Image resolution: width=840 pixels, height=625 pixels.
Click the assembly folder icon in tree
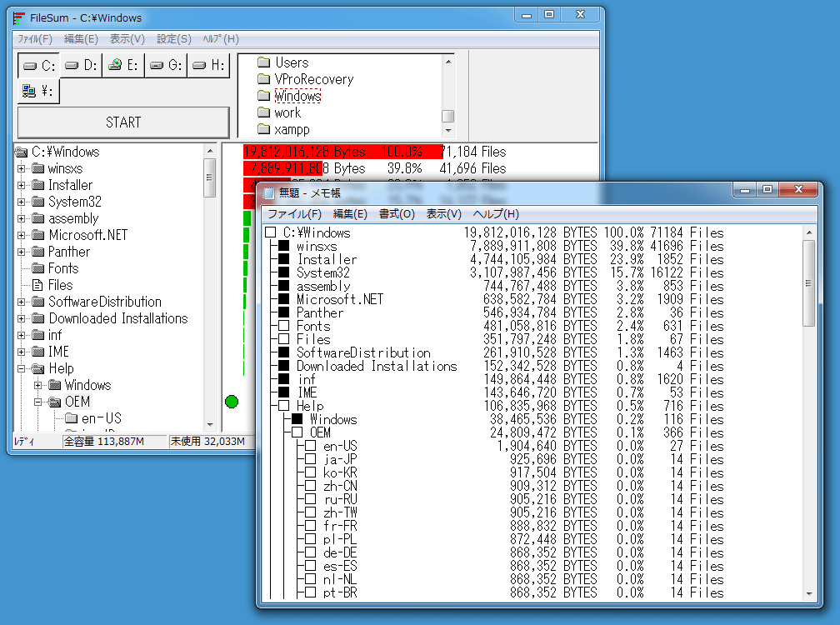pyautogui.click(x=38, y=218)
